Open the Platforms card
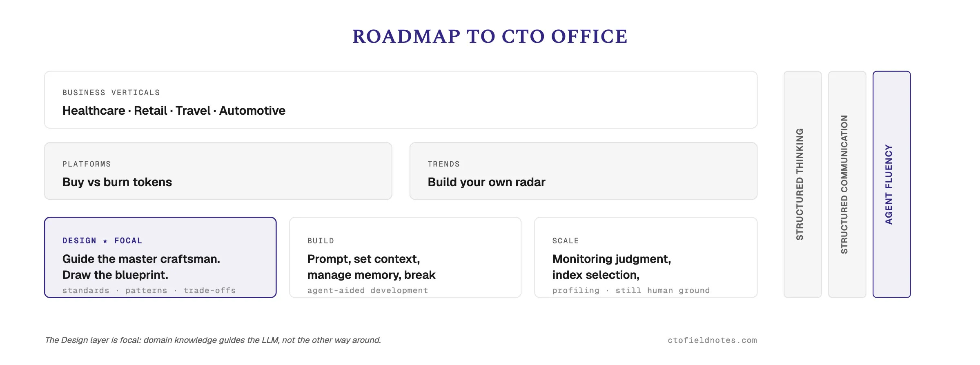Image resolution: width=980 pixels, height=365 pixels. click(218, 171)
